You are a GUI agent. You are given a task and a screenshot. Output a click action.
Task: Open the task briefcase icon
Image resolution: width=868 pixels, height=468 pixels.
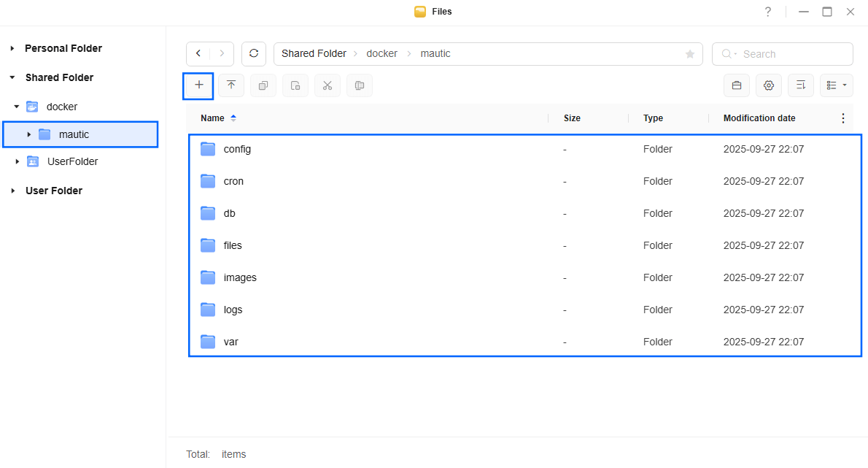pos(737,85)
